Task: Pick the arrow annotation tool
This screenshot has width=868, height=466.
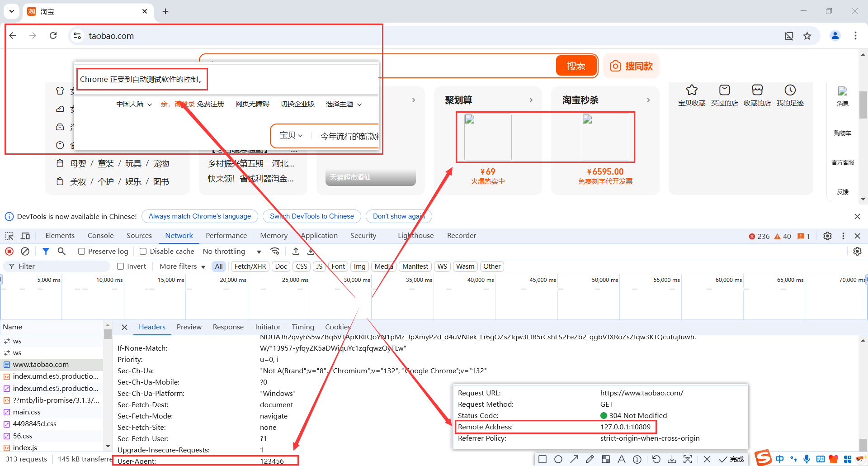Action: [574, 459]
